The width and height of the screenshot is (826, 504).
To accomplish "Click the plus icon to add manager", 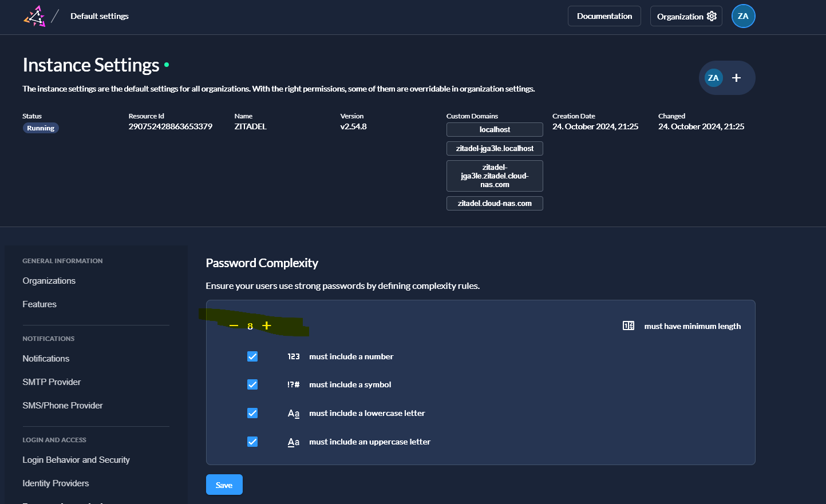I will click(736, 78).
